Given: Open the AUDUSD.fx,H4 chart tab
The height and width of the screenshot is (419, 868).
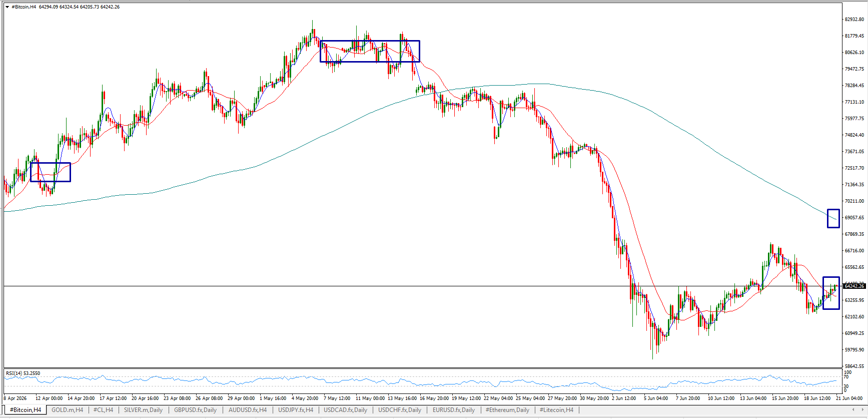Looking at the screenshot, I should pos(248,410).
